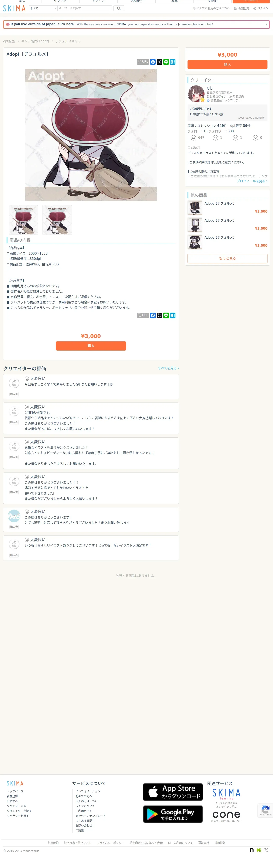Image resolution: width=273 pixels, height=868 pixels.
Task: Open third Adopt item in 他の商品
Action: (227, 242)
